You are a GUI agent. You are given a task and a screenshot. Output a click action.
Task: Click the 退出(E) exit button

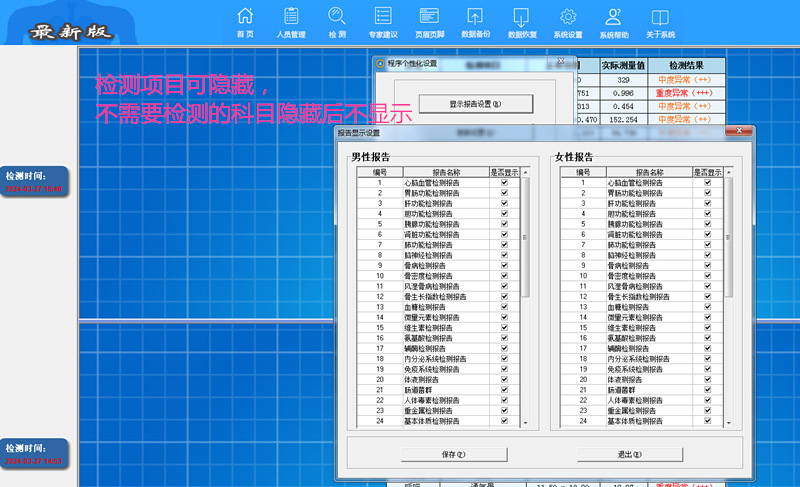(630, 454)
